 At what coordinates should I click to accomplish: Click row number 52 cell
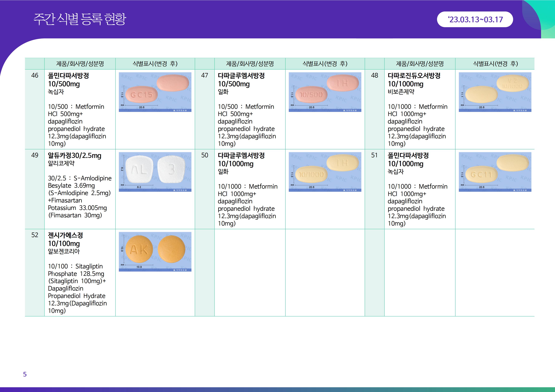[34, 235]
